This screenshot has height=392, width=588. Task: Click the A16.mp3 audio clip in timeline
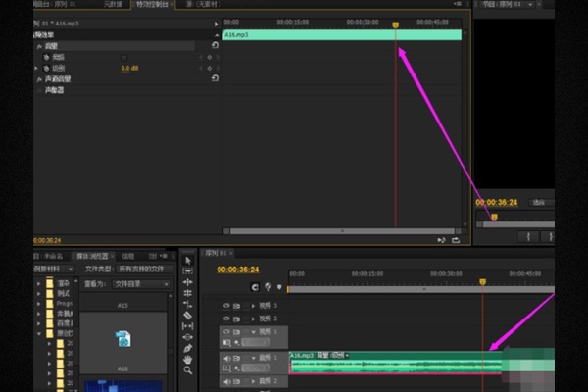(x=392, y=366)
